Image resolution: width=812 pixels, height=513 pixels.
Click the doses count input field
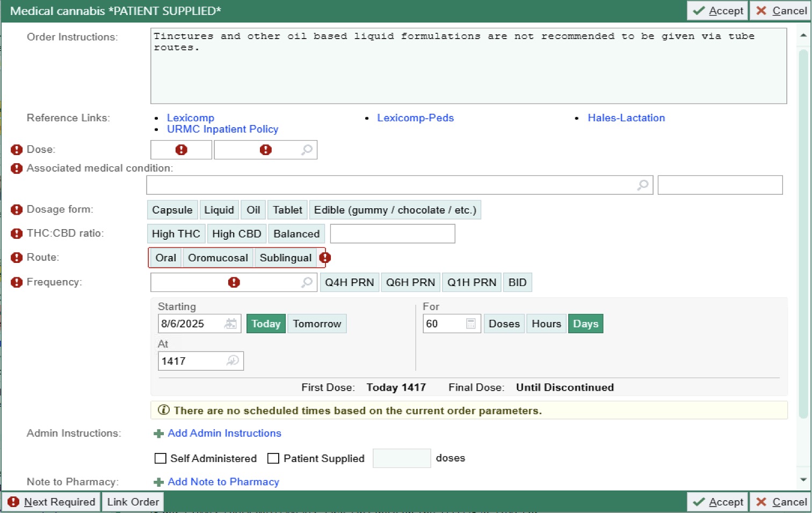pyautogui.click(x=401, y=458)
